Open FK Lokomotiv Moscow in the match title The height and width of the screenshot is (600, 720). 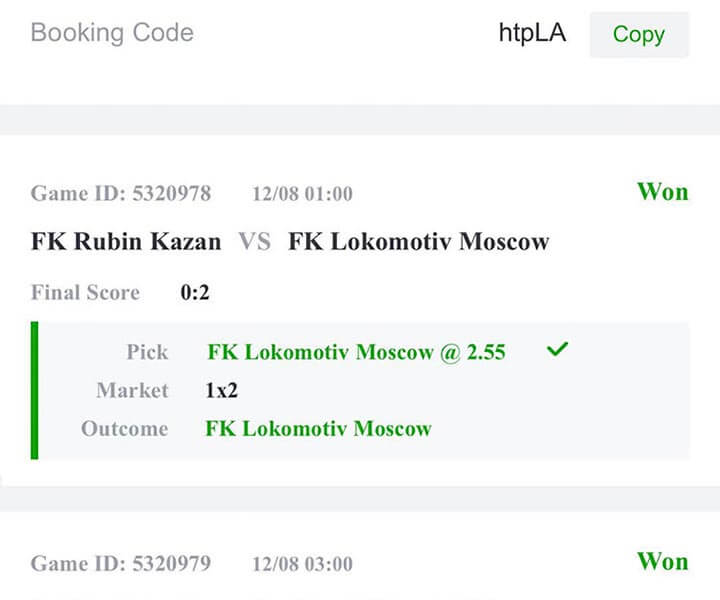point(419,242)
